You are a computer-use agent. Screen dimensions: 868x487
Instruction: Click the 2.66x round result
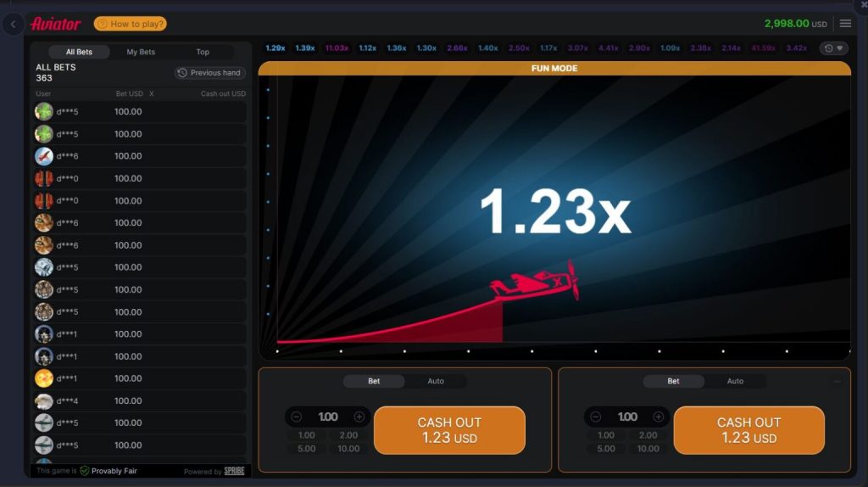click(x=457, y=48)
